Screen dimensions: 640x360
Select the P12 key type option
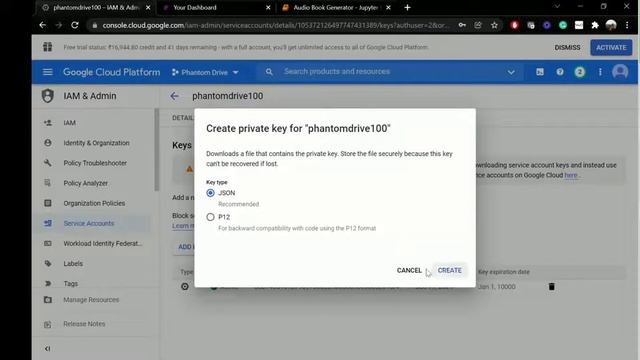[x=210, y=217]
